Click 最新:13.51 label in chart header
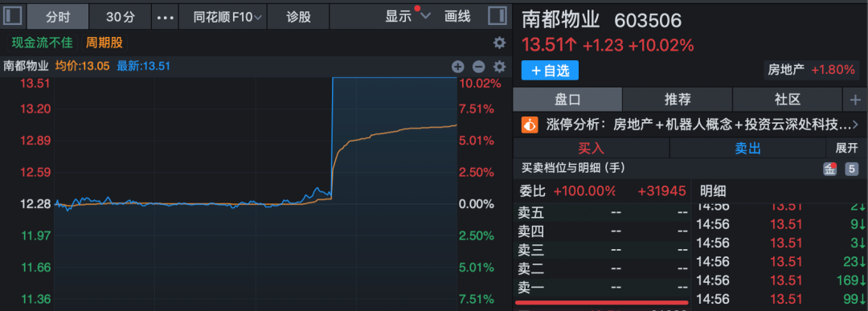Image resolution: width=868 pixels, height=311 pixels. tap(143, 67)
